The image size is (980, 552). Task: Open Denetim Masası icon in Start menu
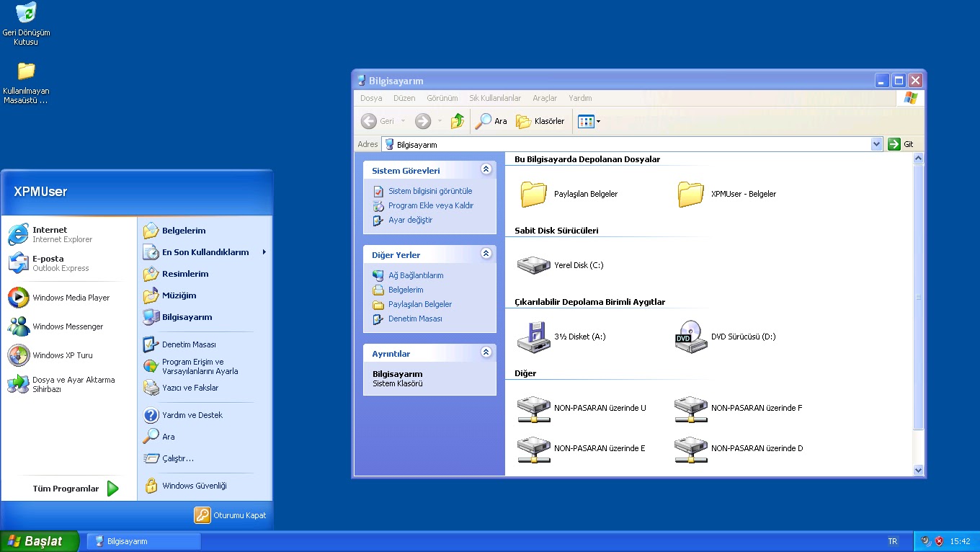(151, 344)
